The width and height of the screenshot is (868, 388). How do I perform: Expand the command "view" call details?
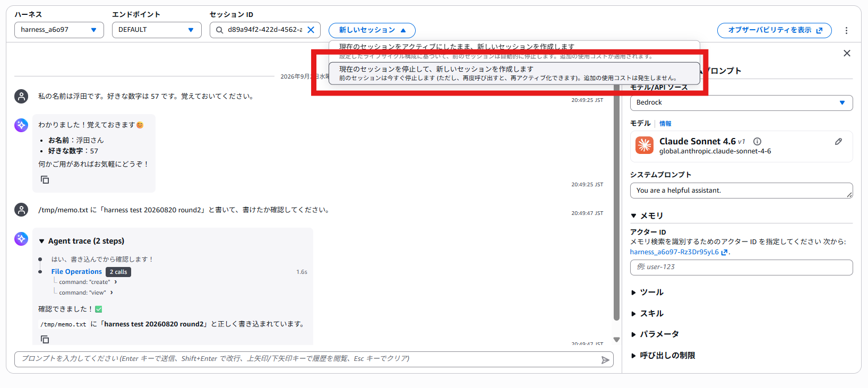[111, 292]
